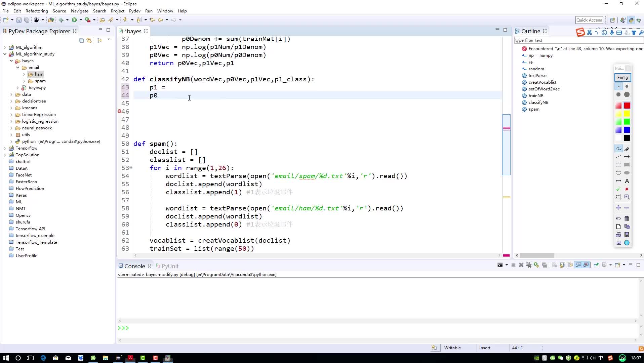The image size is (644, 363).
Task: Open the Package Explorer view menu triangle
Action: click(x=109, y=40)
